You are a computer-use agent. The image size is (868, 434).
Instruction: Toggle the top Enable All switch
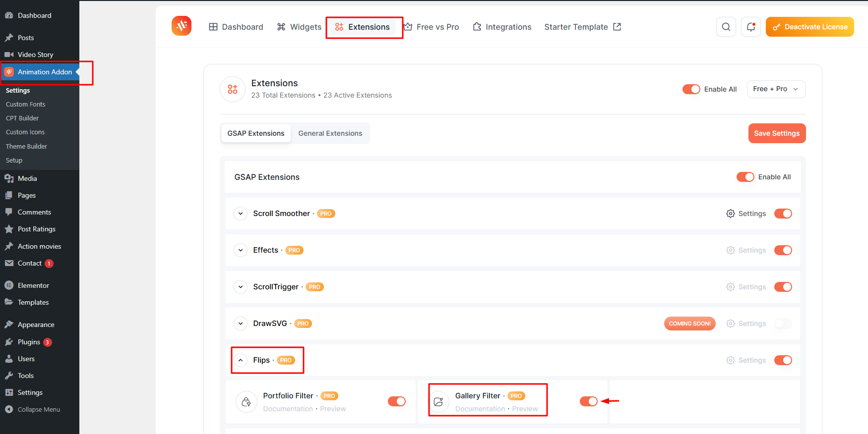[691, 89]
